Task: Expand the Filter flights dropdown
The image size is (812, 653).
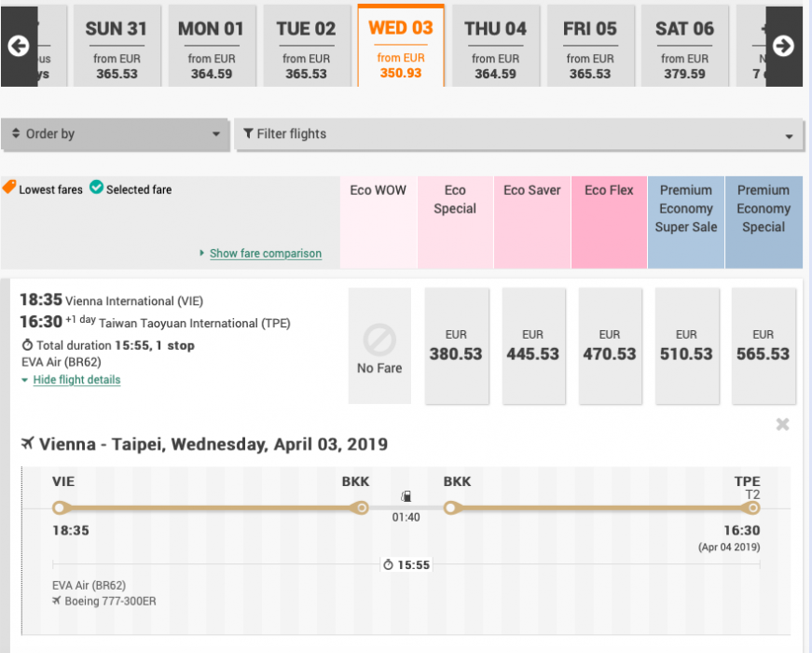Action: point(518,134)
